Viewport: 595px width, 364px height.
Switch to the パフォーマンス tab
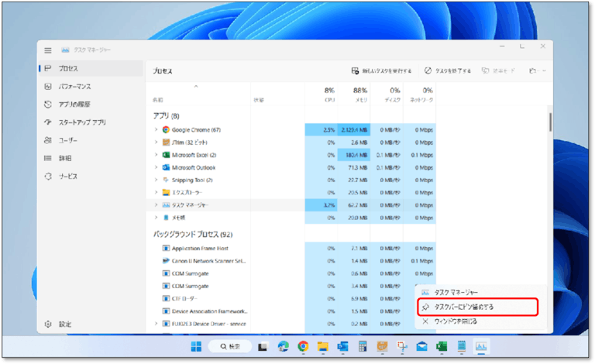click(91, 87)
